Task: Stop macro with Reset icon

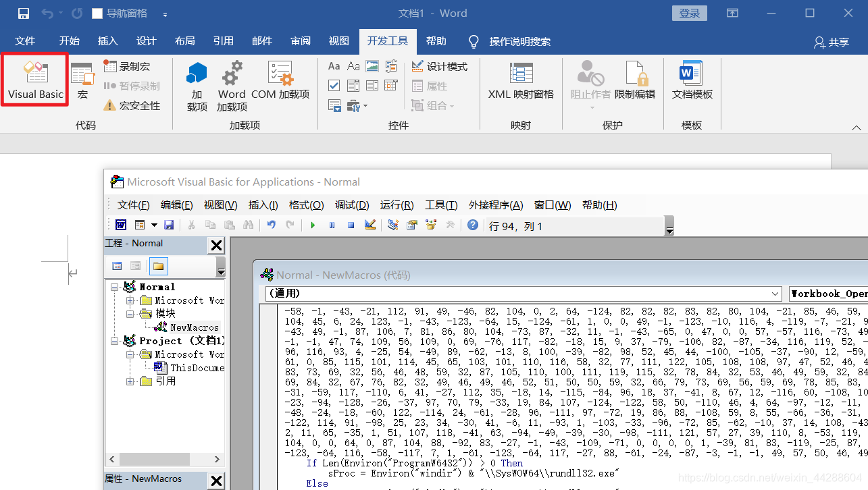Action: click(x=351, y=225)
